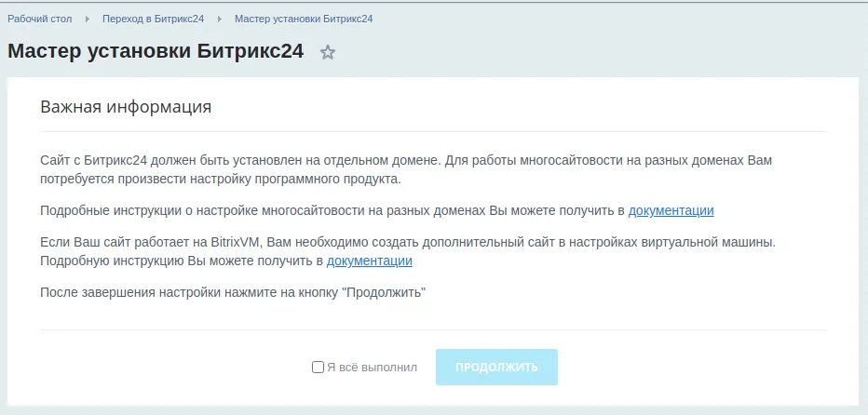Click arrow after Рабочий стол breadcrumb
The height and width of the screenshot is (415, 868).
[x=86, y=19]
